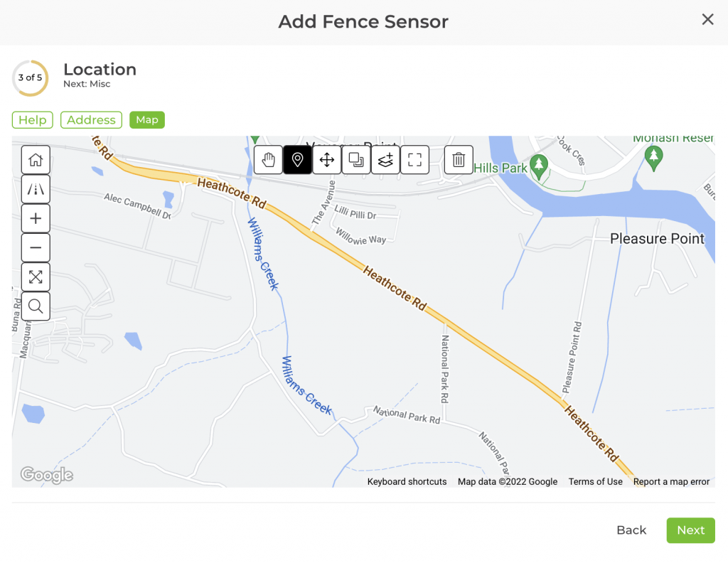The image size is (728, 563).
Task: Open the Terms of Use link
Action: 595,482
